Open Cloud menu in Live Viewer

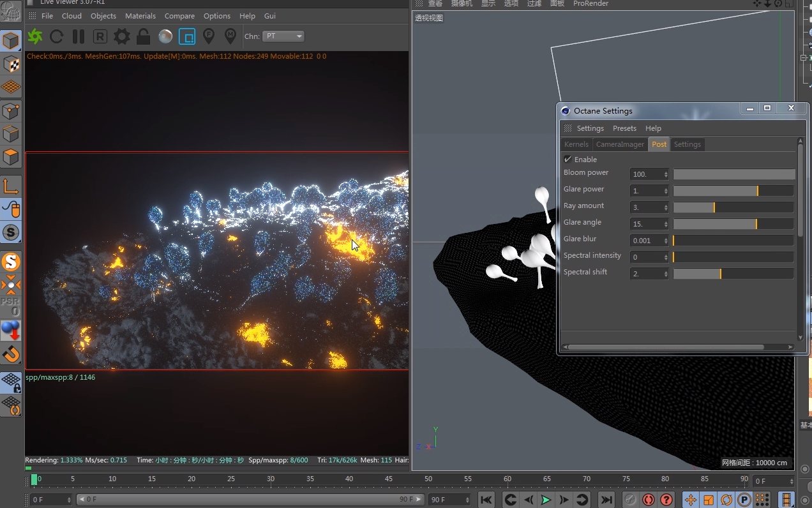tap(71, 16)
